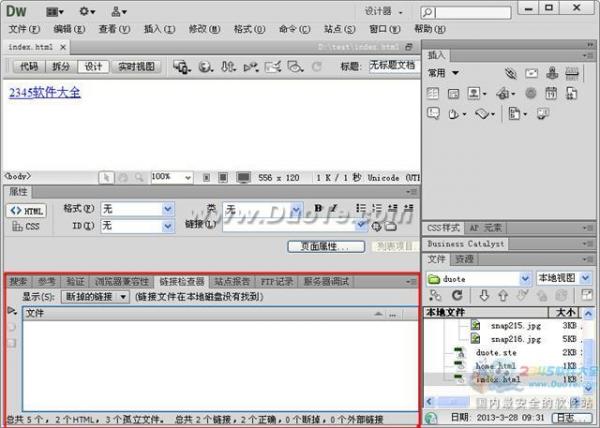Click the 标题 title input field
600x428 pixels.
[392, 66]
